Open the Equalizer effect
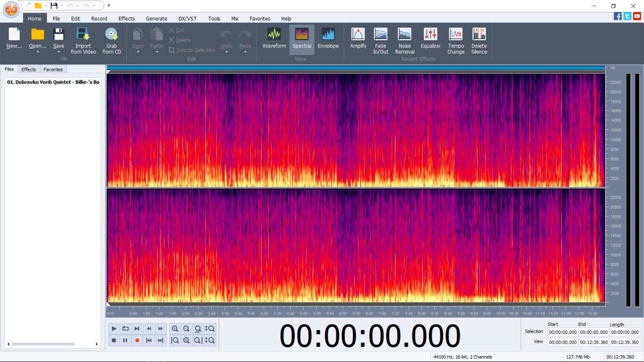Viewport: 644px width, 362px height. click(x=431, y=38)
